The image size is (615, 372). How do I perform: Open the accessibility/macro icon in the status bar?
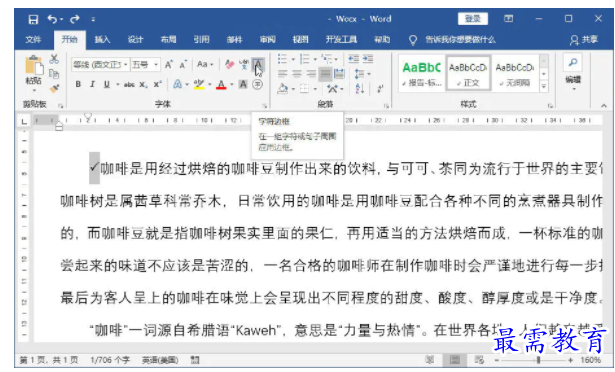pyautogui.click(x=195, y=359)
